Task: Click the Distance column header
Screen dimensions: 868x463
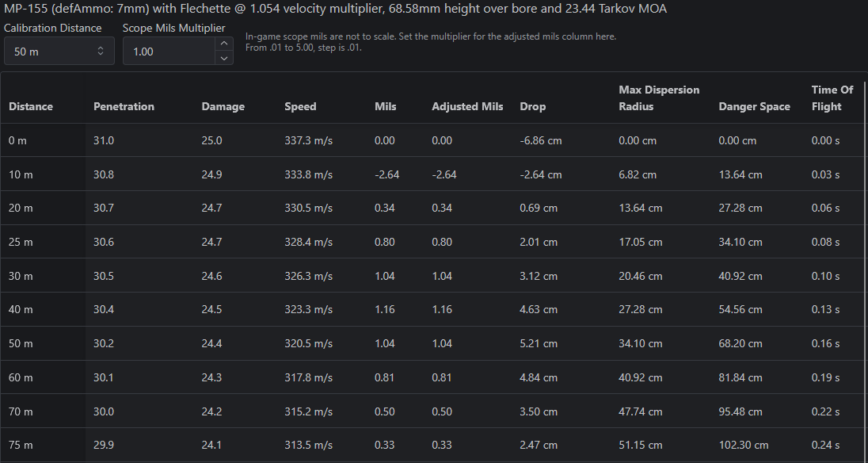Action: (x=31, y=106)
